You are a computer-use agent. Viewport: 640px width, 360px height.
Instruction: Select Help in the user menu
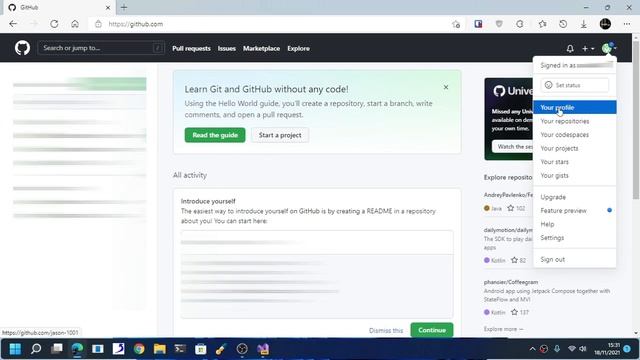point(574,224)
